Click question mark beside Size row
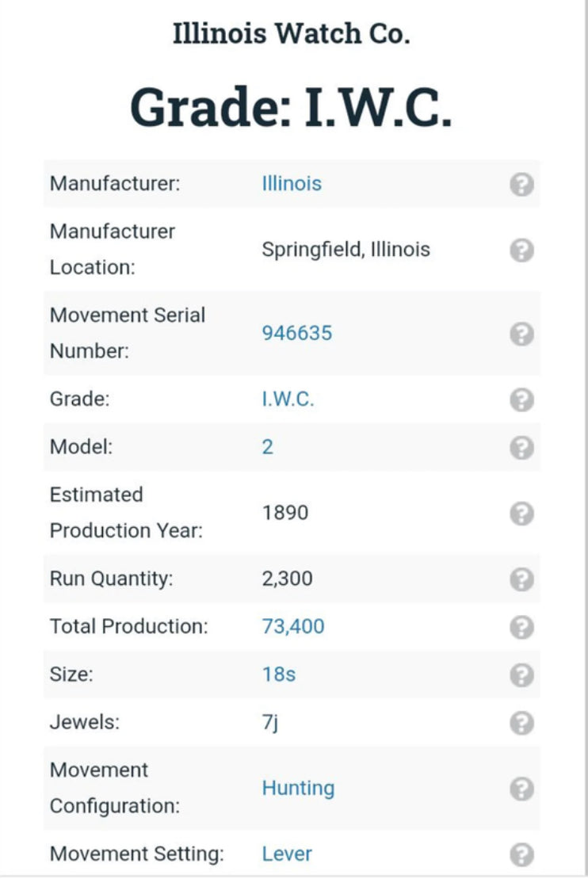588x879 pixels. click(521, 675)
